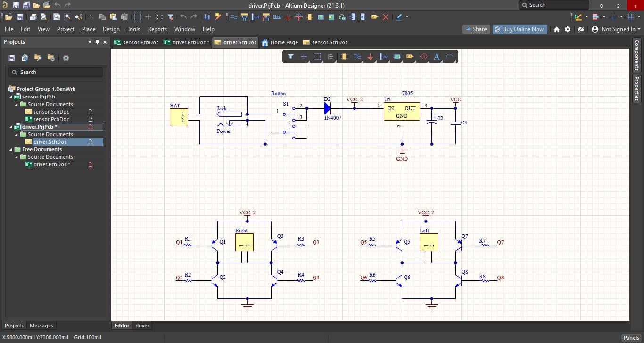The image size is (644, 343).
Task: Click the Home icon next to Buy Online Now
Action: click(x=557, y=29)
